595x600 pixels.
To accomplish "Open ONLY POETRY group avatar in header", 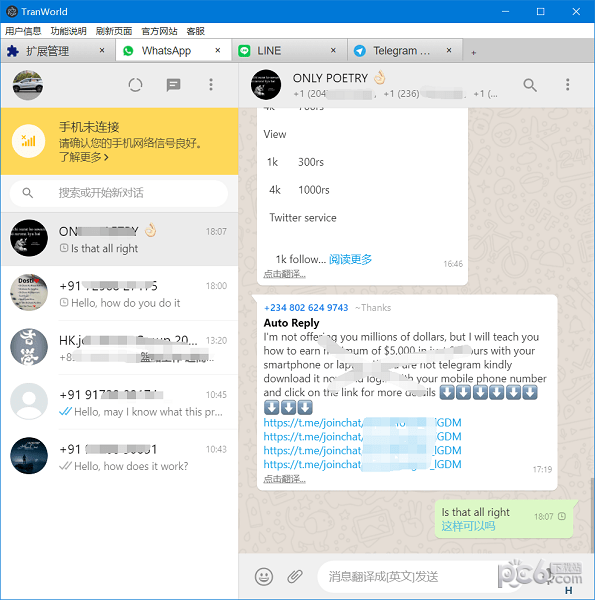I will point(266,85).
